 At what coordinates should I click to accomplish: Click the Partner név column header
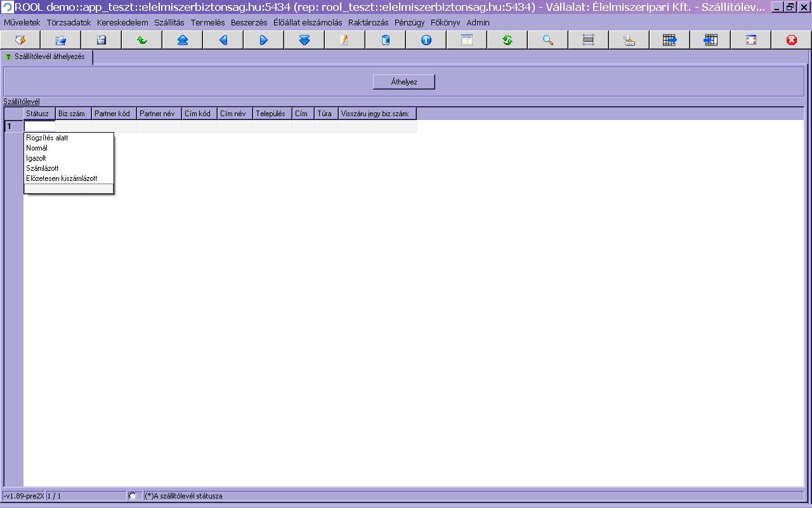157,114
